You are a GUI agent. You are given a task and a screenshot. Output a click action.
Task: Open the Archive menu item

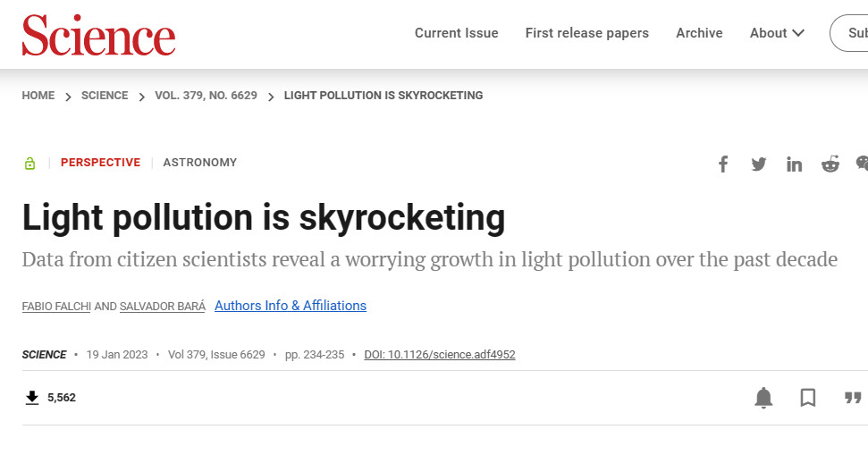pos(699,33)
